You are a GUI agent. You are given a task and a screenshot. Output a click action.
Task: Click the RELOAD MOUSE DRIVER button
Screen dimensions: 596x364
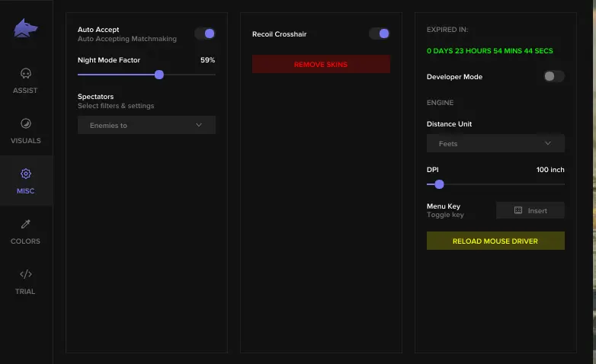(495, 241)
